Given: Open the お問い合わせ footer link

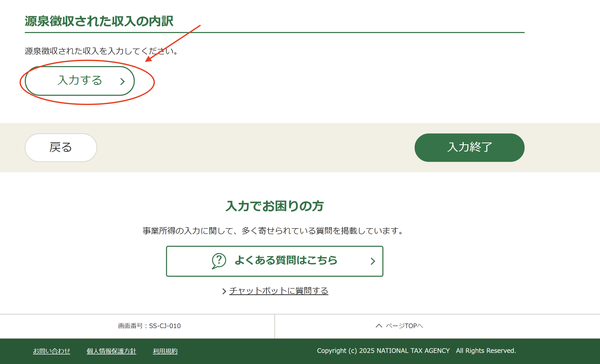Looking at the screenshot, I should pos(52,351).
